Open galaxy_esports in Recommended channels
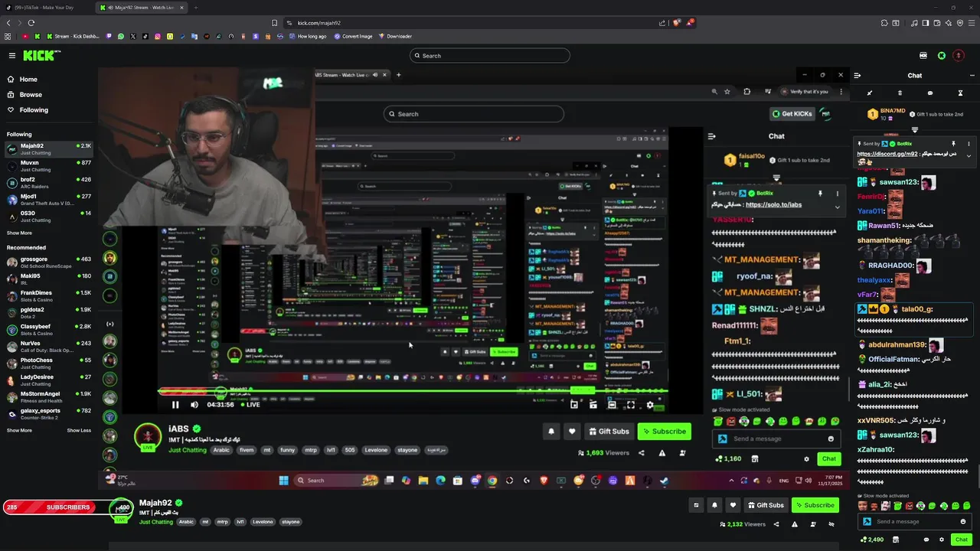 [49, 413]
